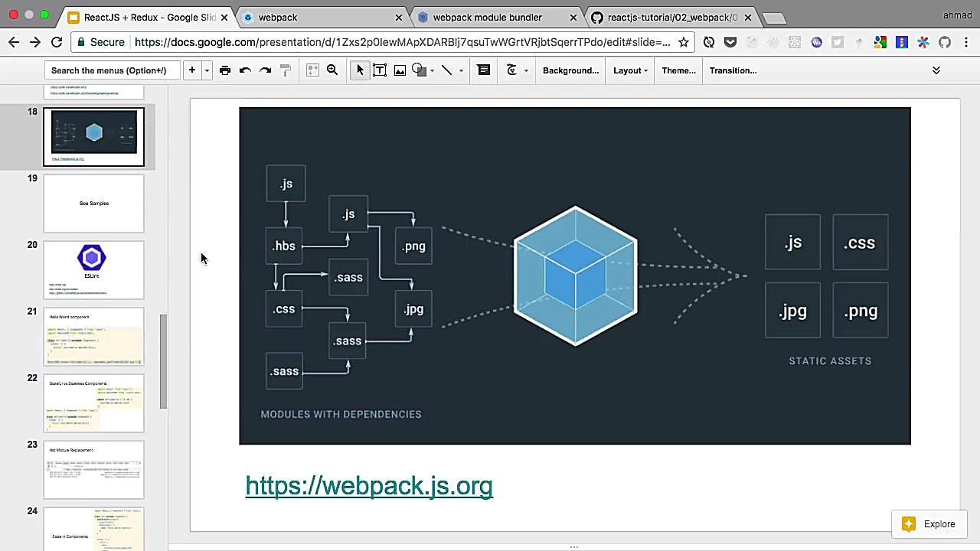Image resolution: width=980 pixels, height=551 pixels.
Task: Select the Shape tool
Action: click(418, 70)
